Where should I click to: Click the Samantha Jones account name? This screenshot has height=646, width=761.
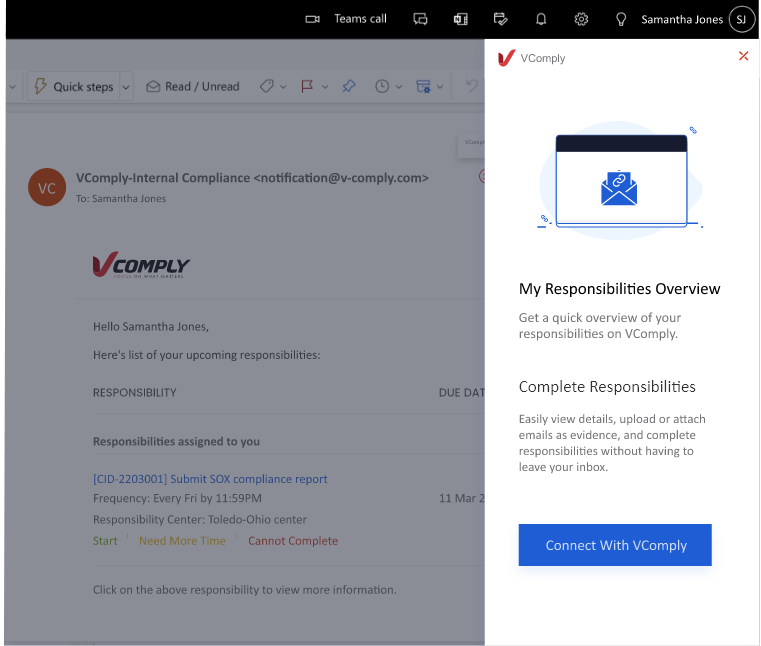[x=682, y=19]
